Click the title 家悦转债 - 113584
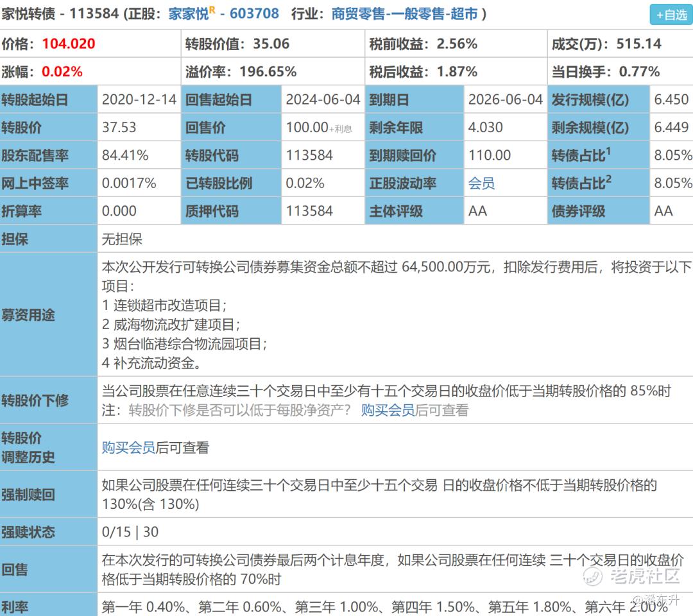This screenshot has height=616, width=693. coord(60,13)
